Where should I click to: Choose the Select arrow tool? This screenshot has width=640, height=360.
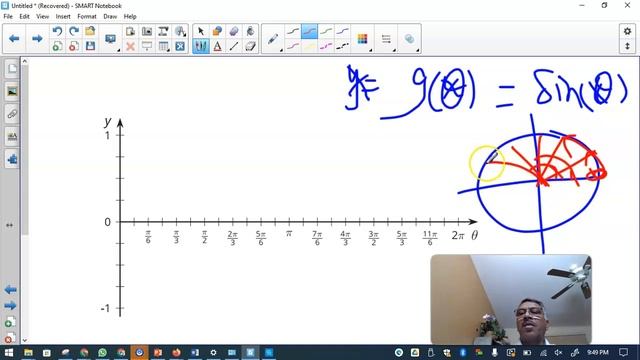coord(200,31)
